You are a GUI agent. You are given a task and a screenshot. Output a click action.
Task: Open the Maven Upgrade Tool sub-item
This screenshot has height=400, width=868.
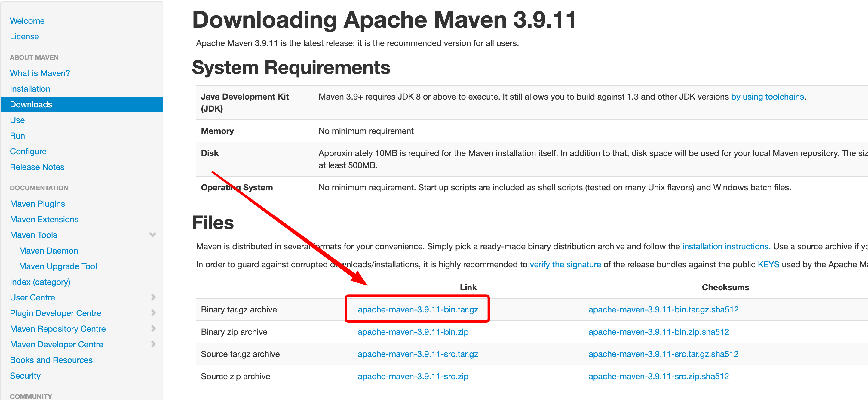(58, 266)
